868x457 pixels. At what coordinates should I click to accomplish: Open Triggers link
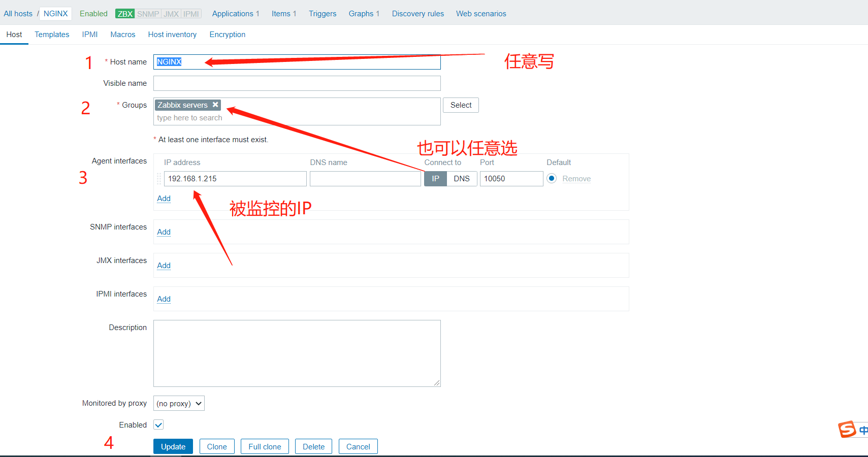point(323,14)
